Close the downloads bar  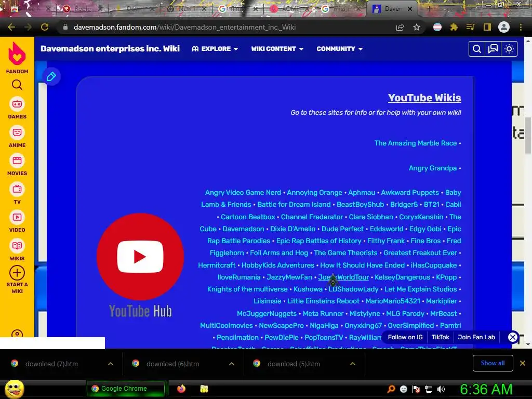point(523,363)
